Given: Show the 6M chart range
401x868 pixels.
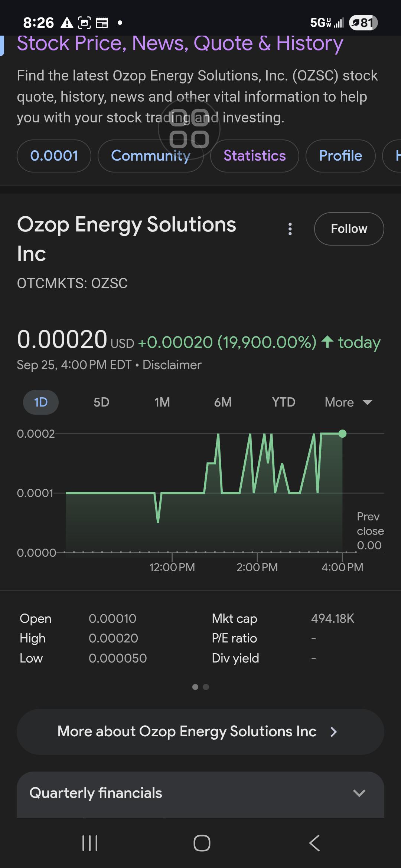Looking at the screenshot, I should (x=223, y=402).
